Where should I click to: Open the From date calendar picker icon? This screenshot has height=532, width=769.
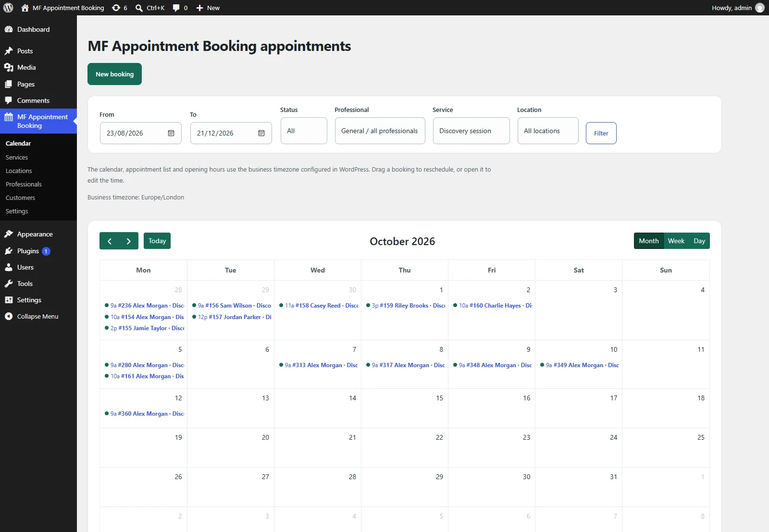click(x=171, y=133)
